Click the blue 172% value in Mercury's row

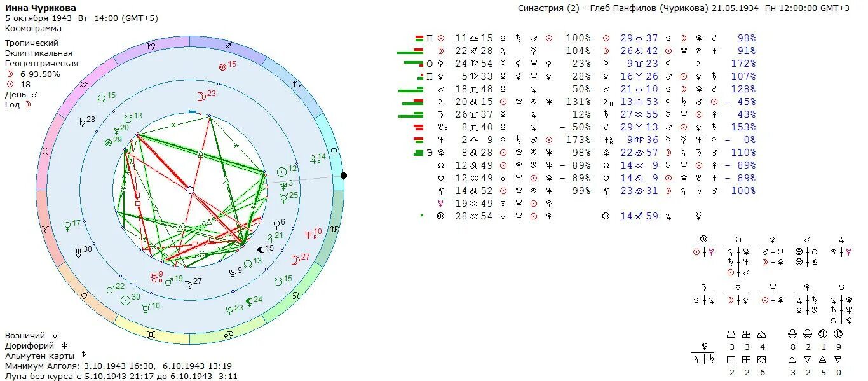[743, 64]
